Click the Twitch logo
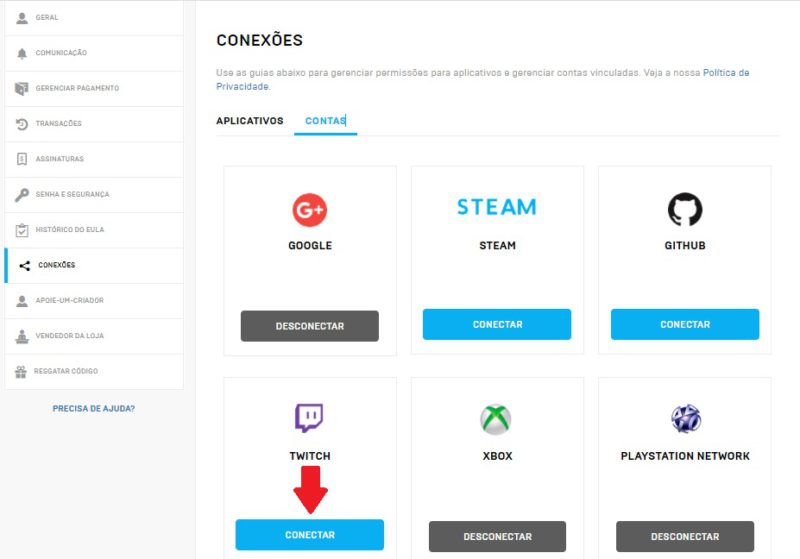 click(309, 418)
